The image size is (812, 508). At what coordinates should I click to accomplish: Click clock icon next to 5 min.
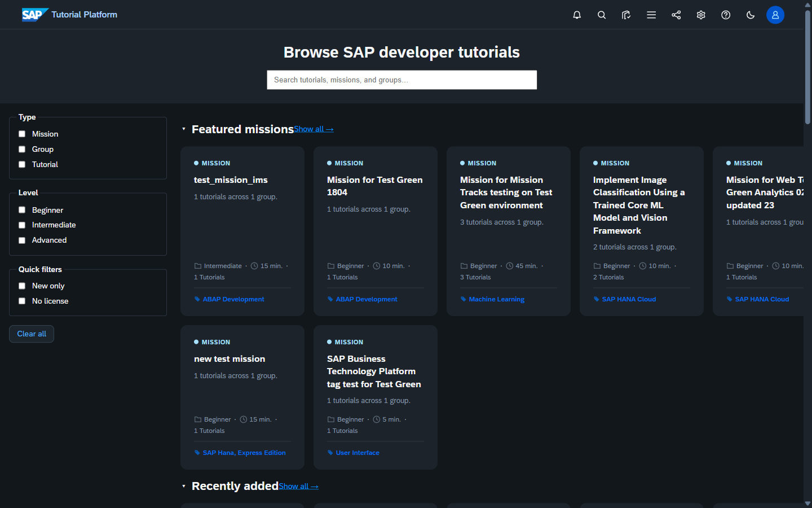tap(377, 419)
